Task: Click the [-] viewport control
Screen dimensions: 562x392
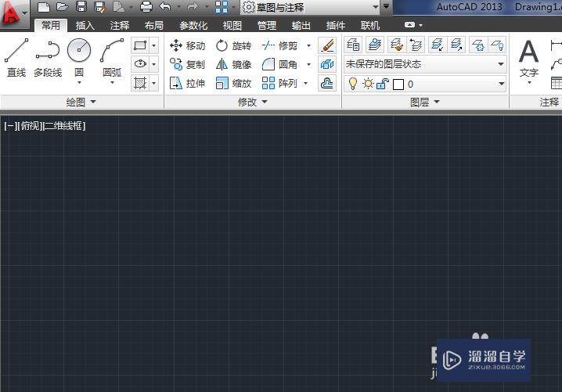Action: click(10, 126)
